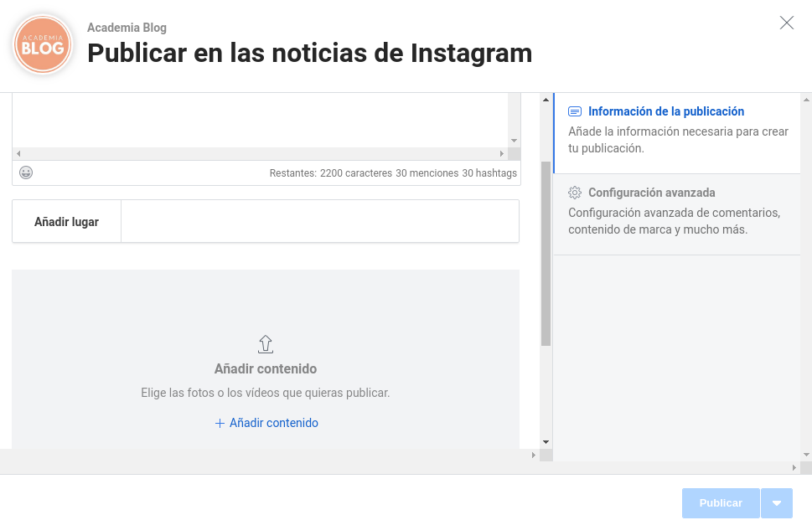The image size is (812, 520).
Task: Click right sidebar scroll-down arrow
Action: (x=806, y=455)
